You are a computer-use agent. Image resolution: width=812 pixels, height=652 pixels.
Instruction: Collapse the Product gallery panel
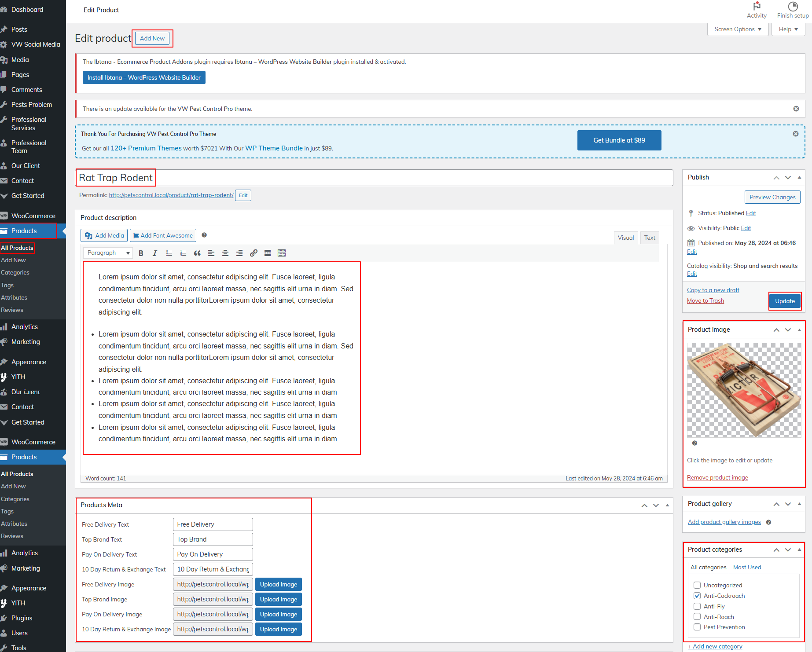coord(799,504)
